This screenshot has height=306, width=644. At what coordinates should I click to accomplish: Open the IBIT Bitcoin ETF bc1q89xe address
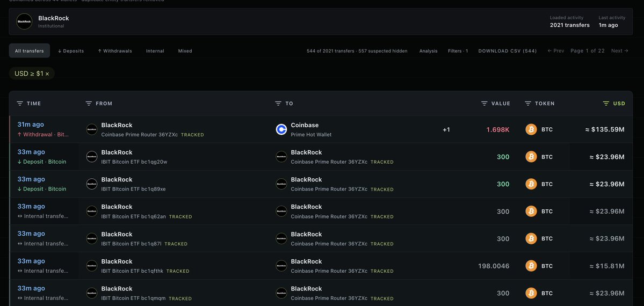coord(134,189)
